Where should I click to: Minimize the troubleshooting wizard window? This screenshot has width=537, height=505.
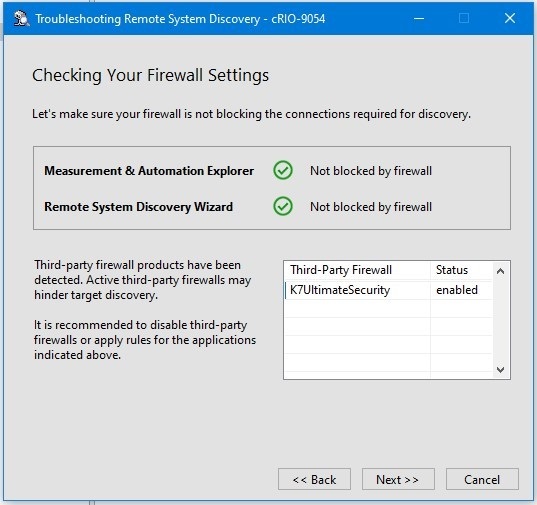click(419, 18)
